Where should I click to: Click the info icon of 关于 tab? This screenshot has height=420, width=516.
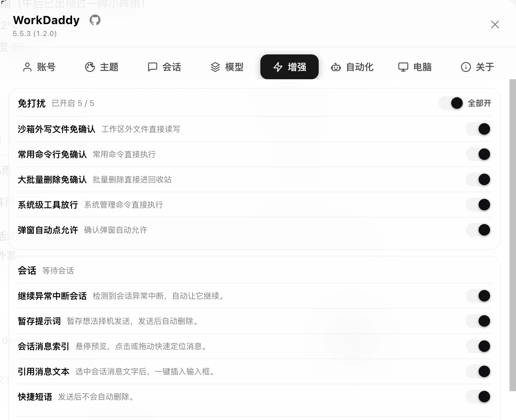point(466,67)
